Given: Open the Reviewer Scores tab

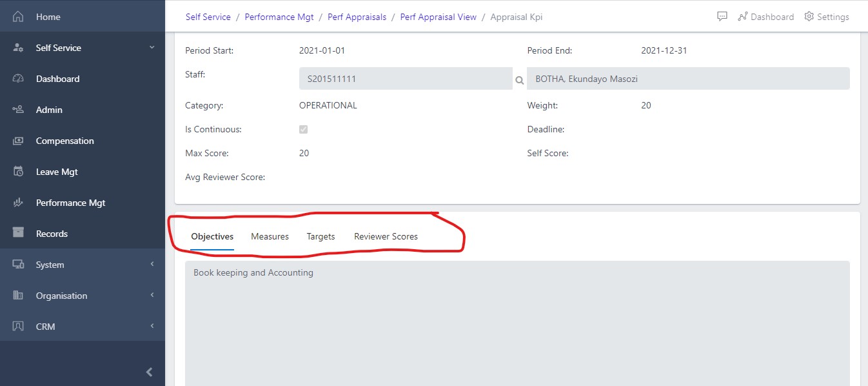Looking at the screenshot, I should click(386, 236).
